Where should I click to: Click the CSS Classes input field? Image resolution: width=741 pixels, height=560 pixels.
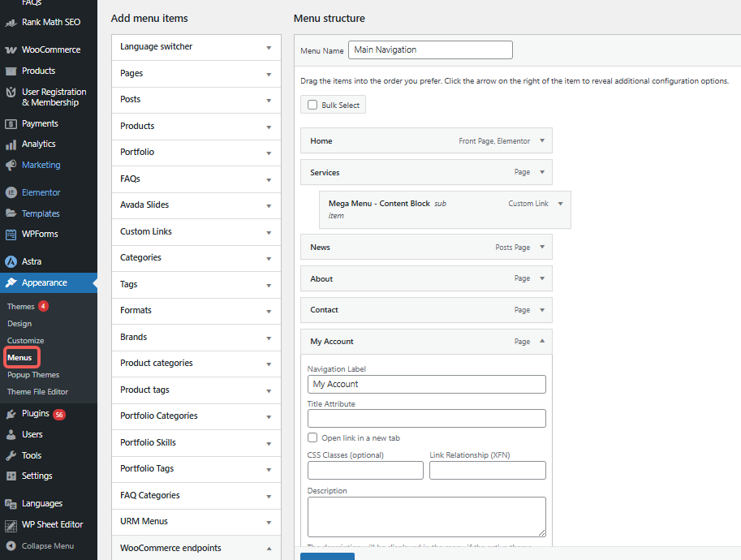coord(365,470)
